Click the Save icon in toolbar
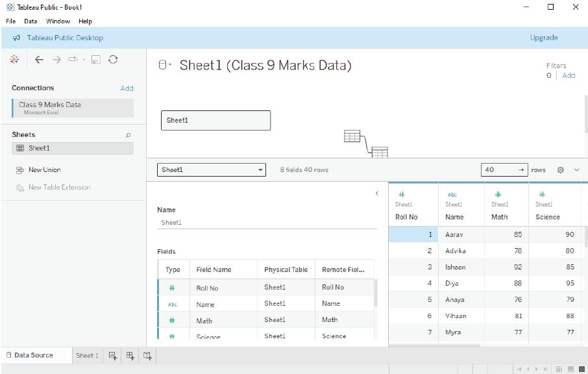 pyautogui.click(x=96, y=59)
